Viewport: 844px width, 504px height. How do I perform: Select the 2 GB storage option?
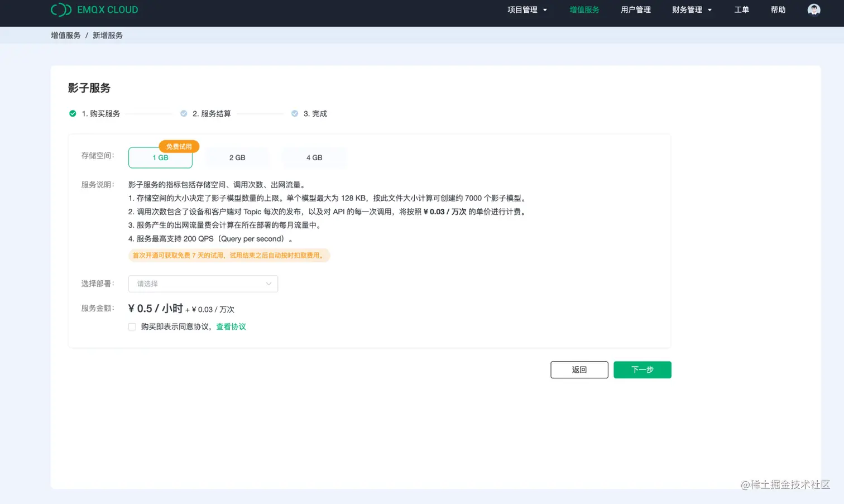click(x=237, y=157)
